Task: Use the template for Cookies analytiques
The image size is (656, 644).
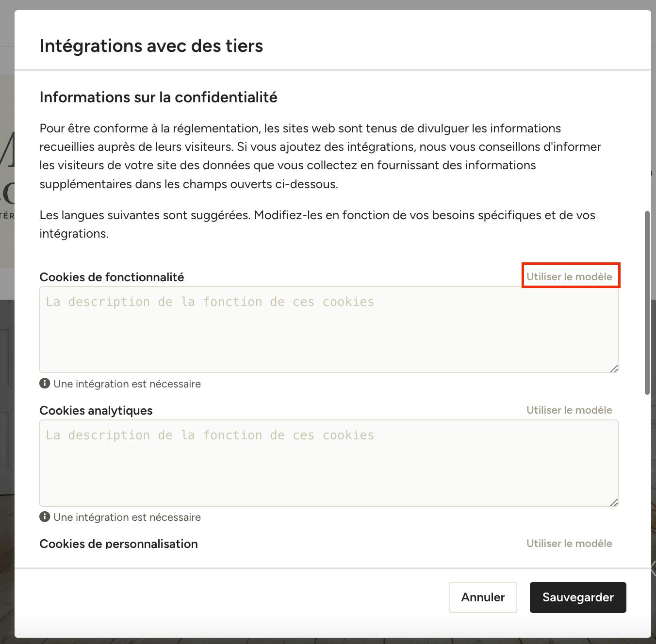Action: coord(569,410)
